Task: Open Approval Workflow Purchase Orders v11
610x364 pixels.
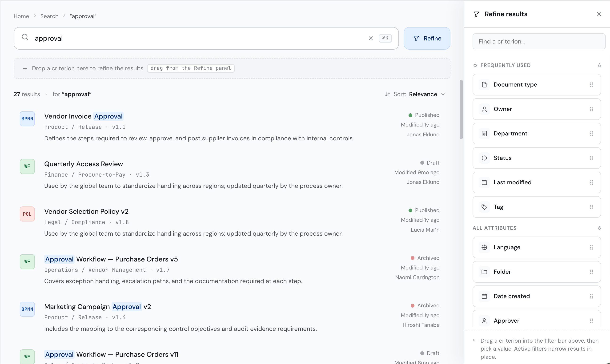Action: [x=111, y=354]
